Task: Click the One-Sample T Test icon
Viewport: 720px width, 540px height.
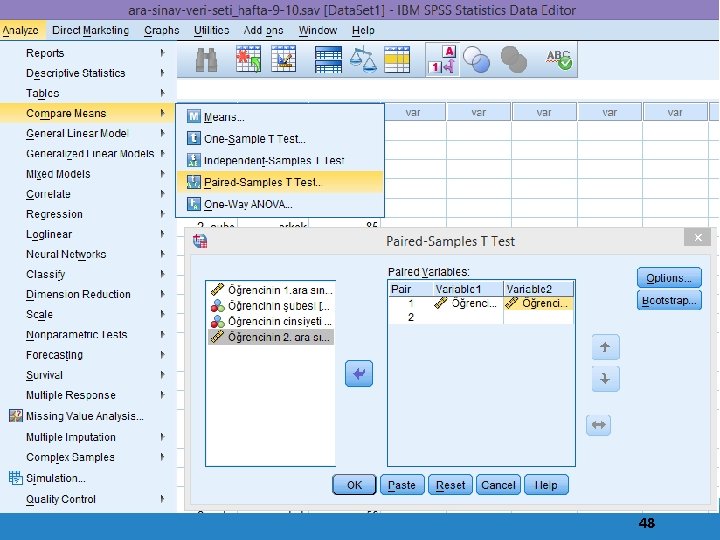Action: click(x=194, y=138)
